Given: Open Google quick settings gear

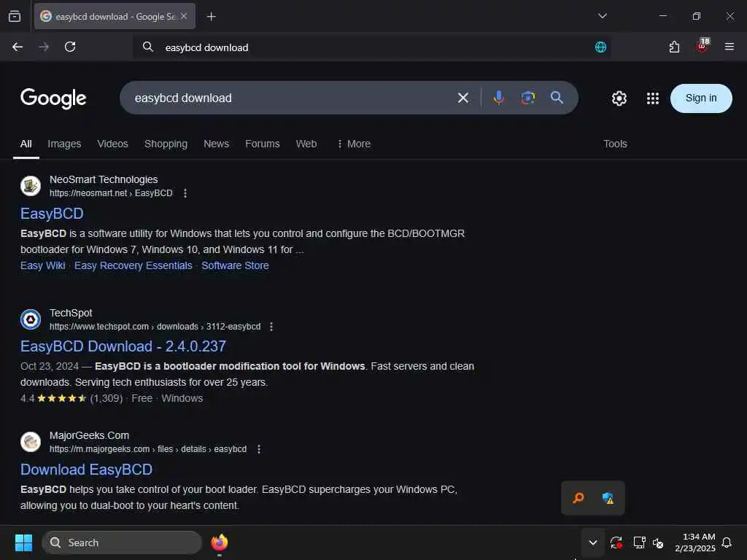Looking at the screenshot, I should coord(619,98).
